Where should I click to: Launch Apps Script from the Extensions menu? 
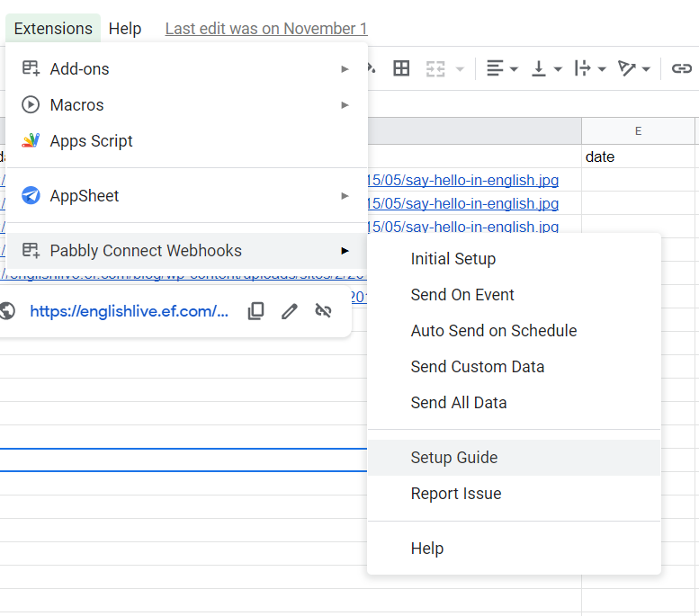tap(187, 141)
